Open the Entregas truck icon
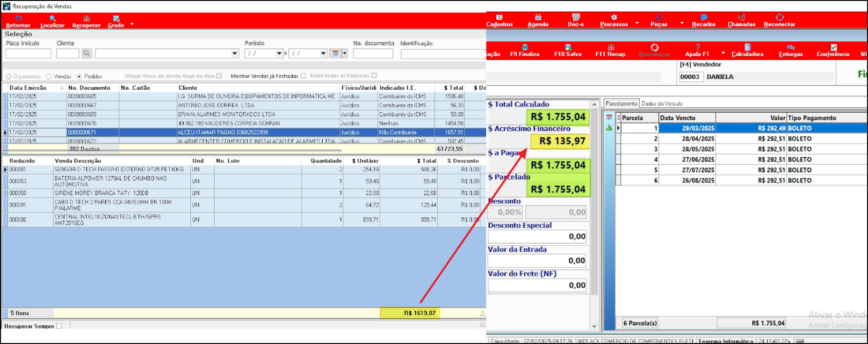Image resolution: width=868 pixels, height=344 pixels. [791, 47]
